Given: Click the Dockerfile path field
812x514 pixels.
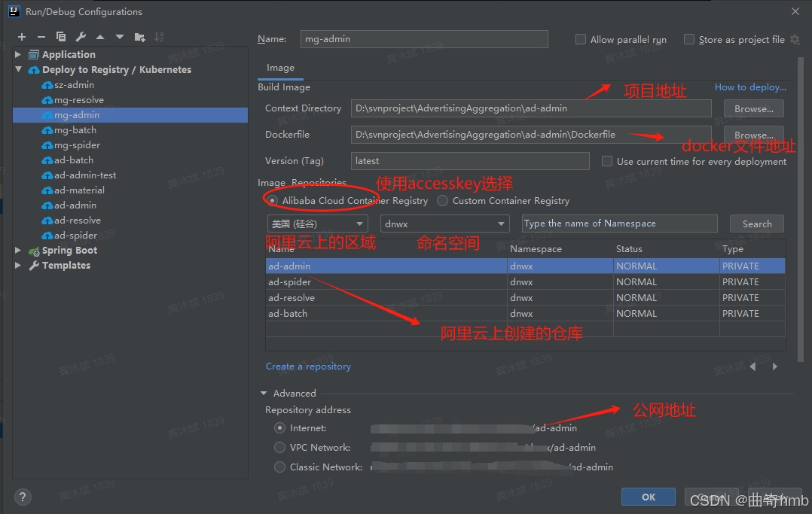Looking at the screenshot, I should pyautogui.click(x=531, y=135).
